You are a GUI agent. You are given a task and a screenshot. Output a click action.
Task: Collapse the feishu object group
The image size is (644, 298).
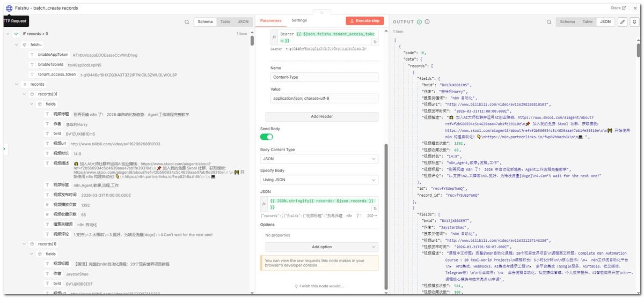[16, 44]
